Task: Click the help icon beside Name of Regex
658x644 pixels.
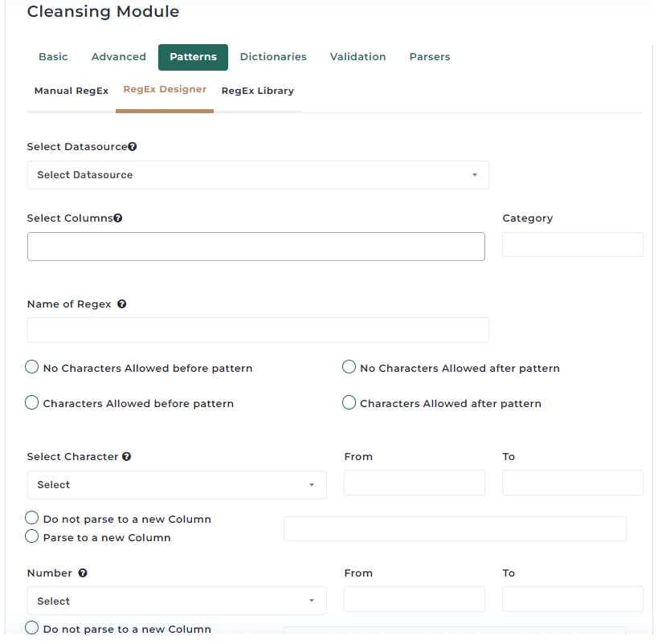Action: pyautogui.click(x=121, y=304)
